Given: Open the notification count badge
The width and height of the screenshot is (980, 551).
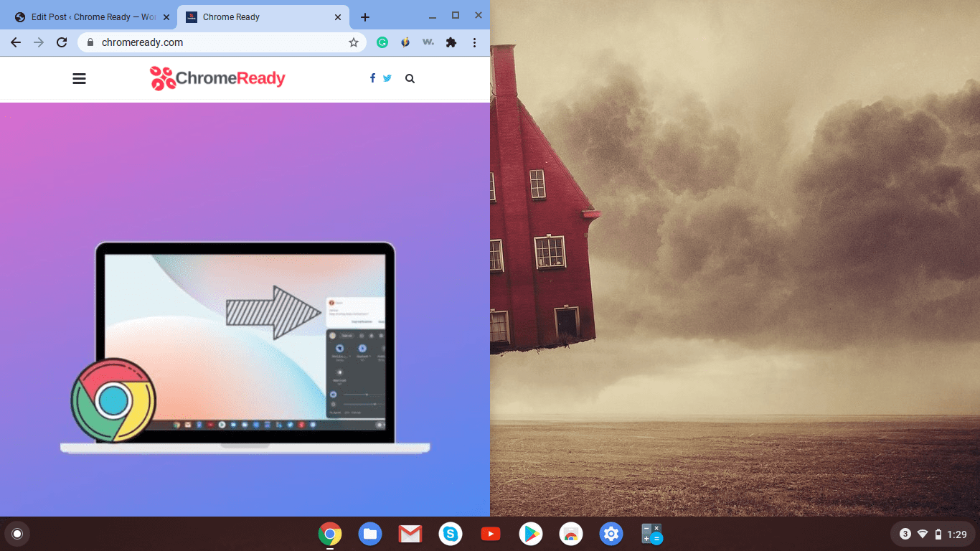Looking at the screenshot, I should [x=905, y=534].
